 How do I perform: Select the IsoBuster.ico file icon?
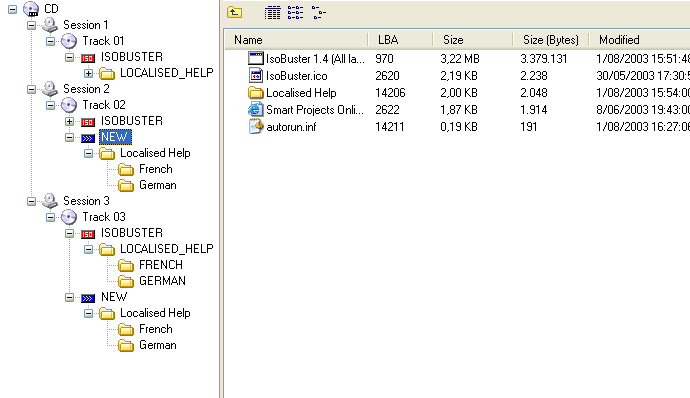256,76
